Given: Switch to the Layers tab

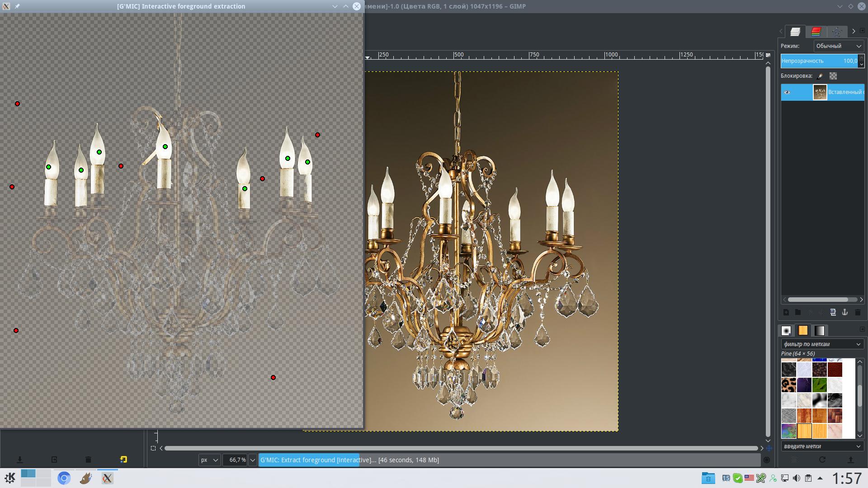Looking at the screenshot, I should click(795, 31).
